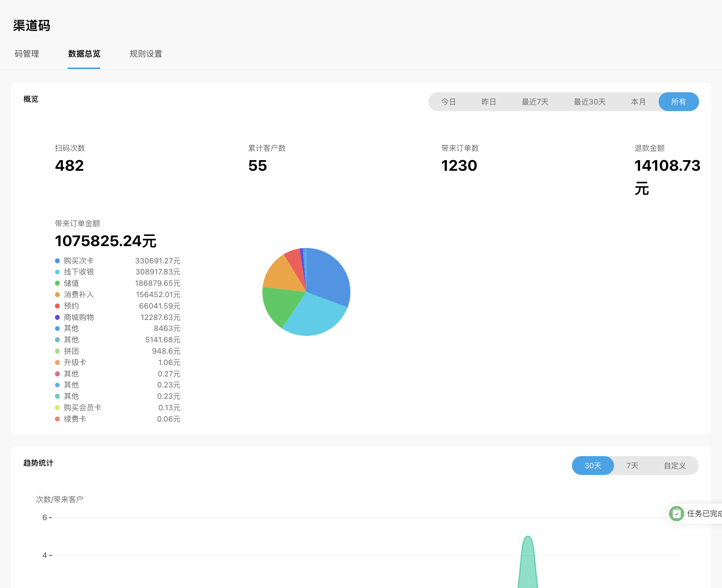Click the 扫码次数 value 482

69,166
